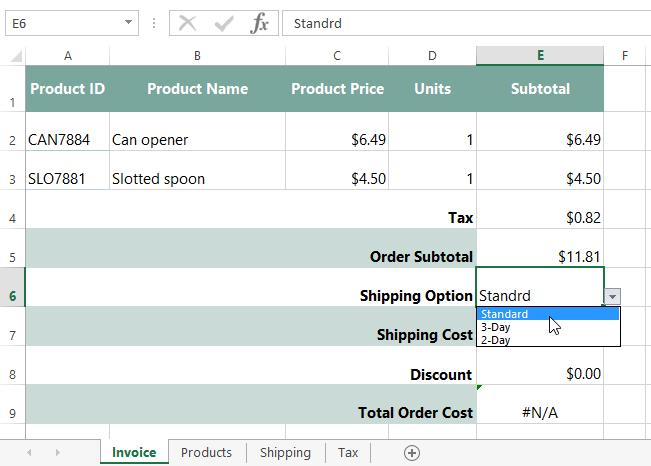Click in the formula bar text field

(460, 23)
